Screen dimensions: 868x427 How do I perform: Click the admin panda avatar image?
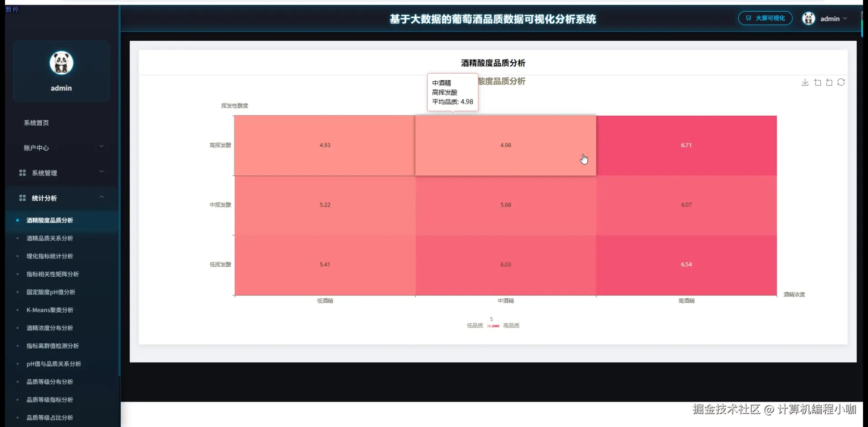61,63
